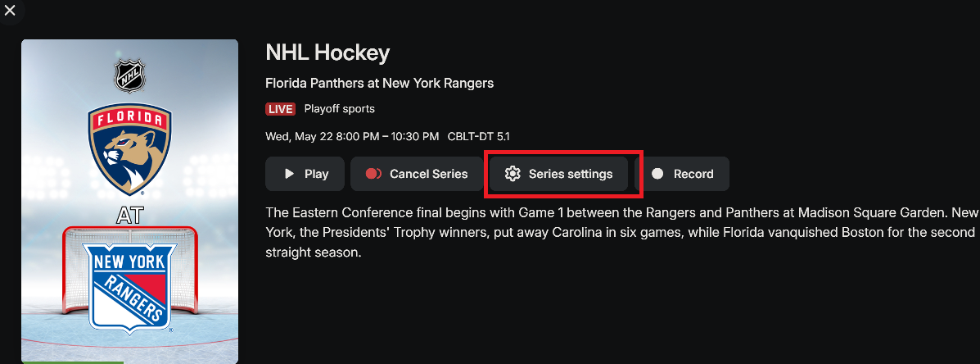The width and height of the screenshot is (980, 364).
Task: Click the Florida Panthers team logo
Action: (129, 148)
